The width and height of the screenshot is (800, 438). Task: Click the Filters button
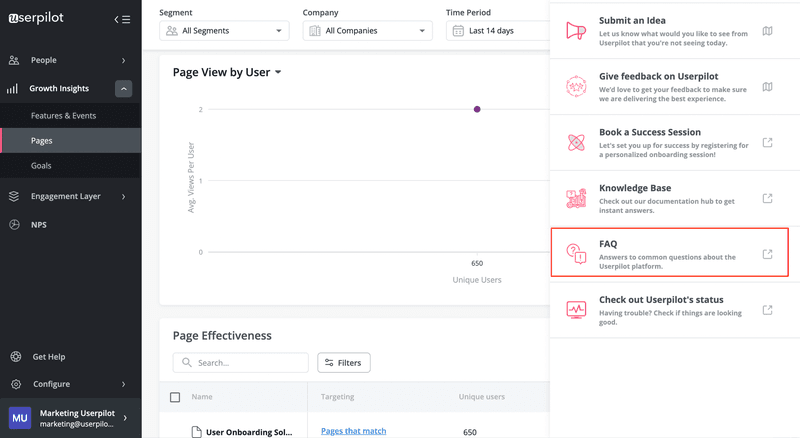coord(344,363)
